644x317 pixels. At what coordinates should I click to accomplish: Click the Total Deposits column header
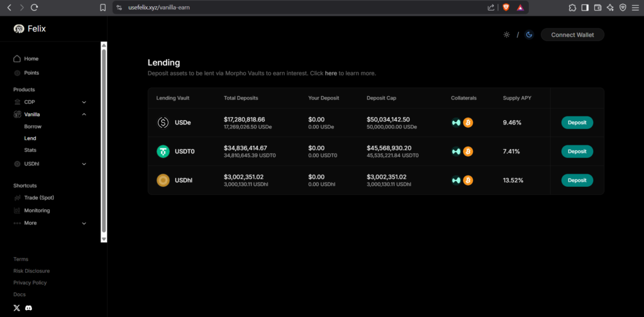click(241, 98)
